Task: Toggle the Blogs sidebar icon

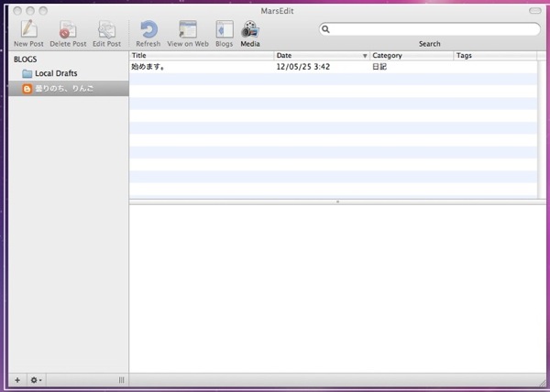Action: click(x=225, y=28)
